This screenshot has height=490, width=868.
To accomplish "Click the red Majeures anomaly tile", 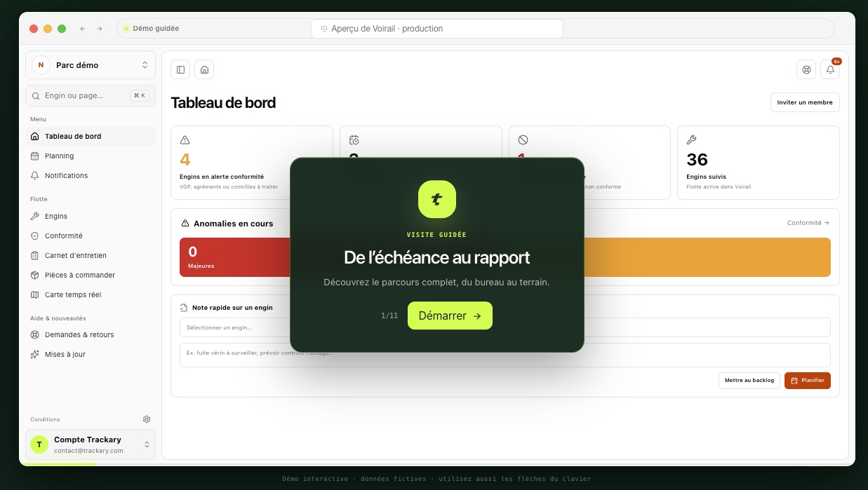I will click(x=236, y=257).
